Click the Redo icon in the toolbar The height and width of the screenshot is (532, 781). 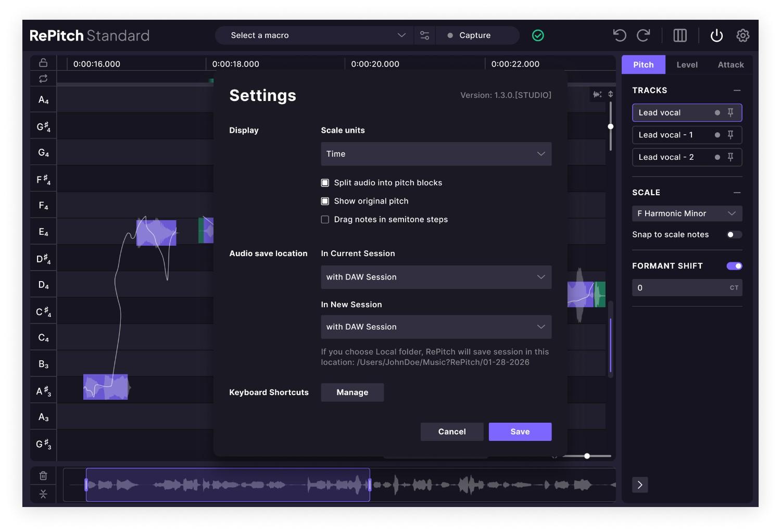tap(644, 35)
